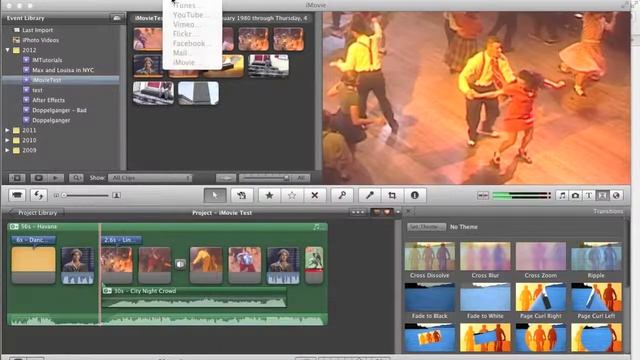Viewport: 640px width, 360px height.
Task: Click the camera import button
Action: (x=17, y=195)
